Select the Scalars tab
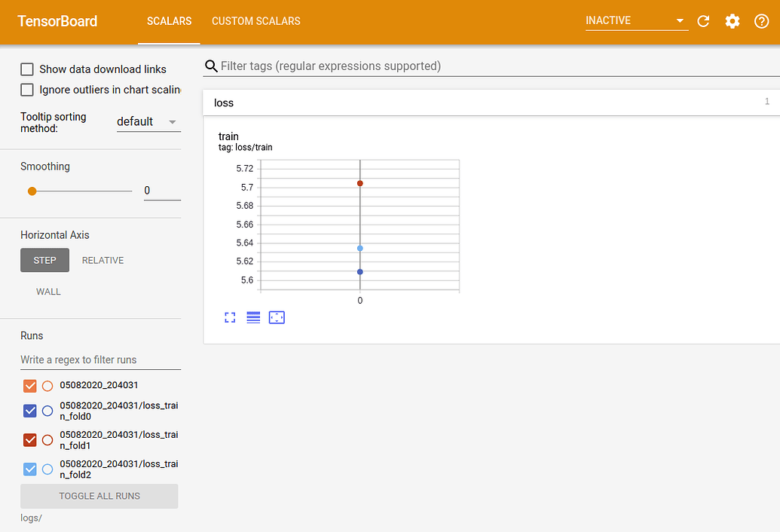780x532 pixels. click(x=169, y=21)
